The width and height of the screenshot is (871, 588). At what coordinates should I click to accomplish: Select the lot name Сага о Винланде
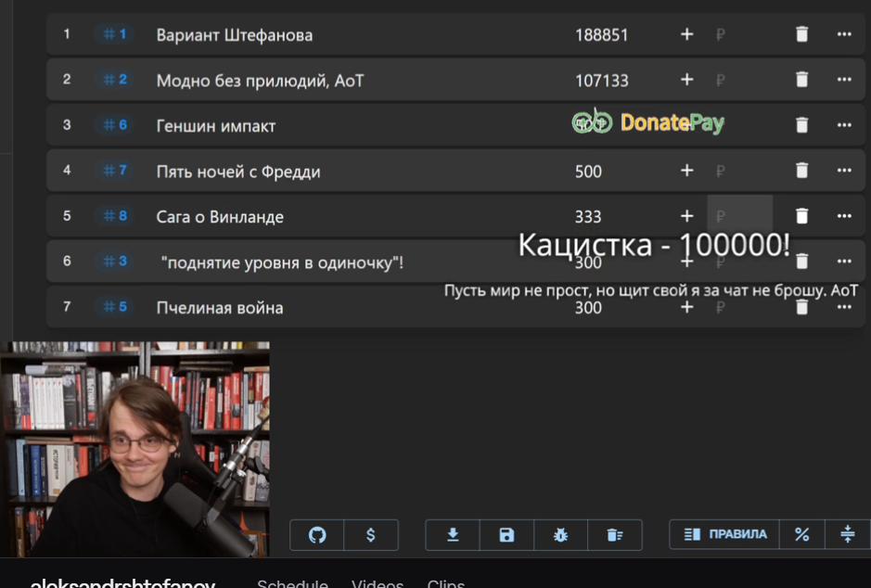220,216
